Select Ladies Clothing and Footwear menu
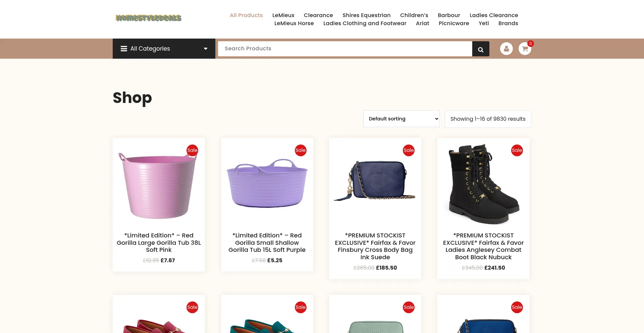This screenshot has height=333, width=644. 365,23
